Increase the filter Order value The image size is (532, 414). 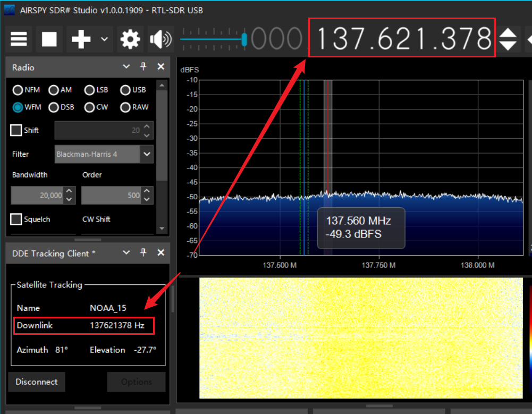pyautogui.click(x=147, y=191)
